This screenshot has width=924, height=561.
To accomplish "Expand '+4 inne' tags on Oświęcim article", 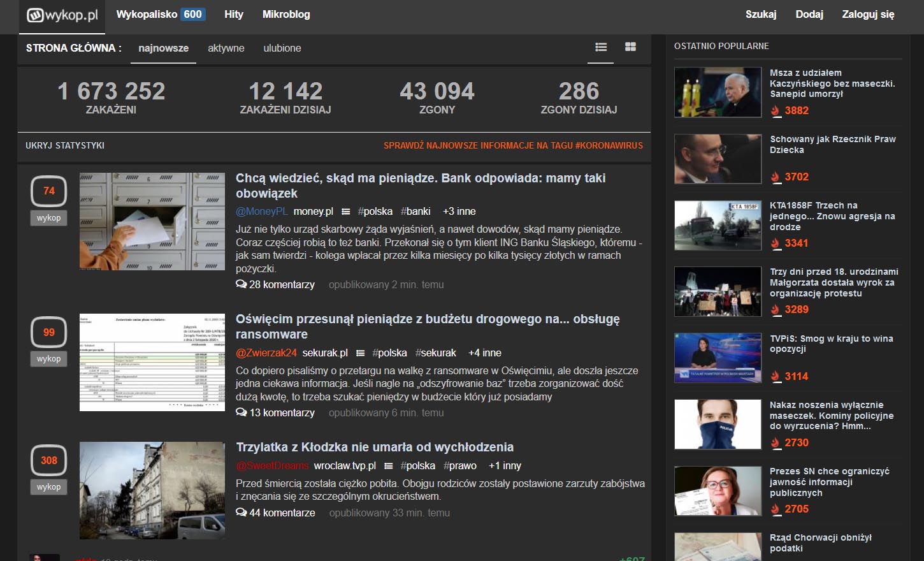I will coord(485,353).
